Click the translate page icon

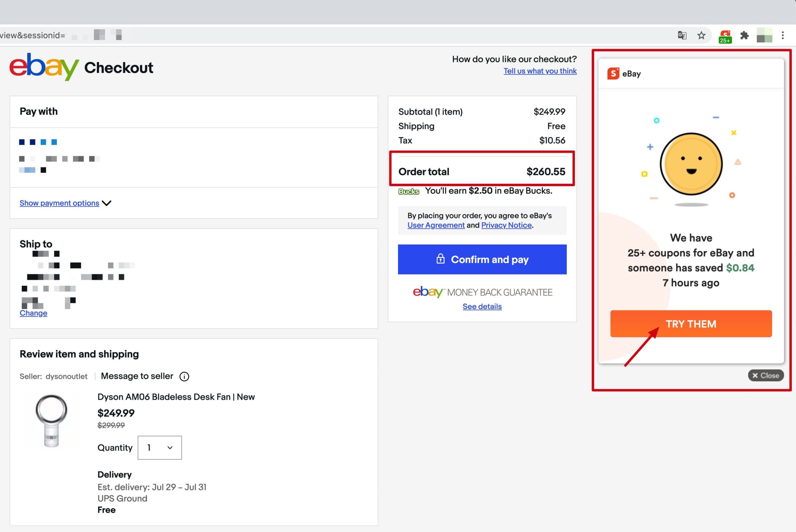coord(682,35)
